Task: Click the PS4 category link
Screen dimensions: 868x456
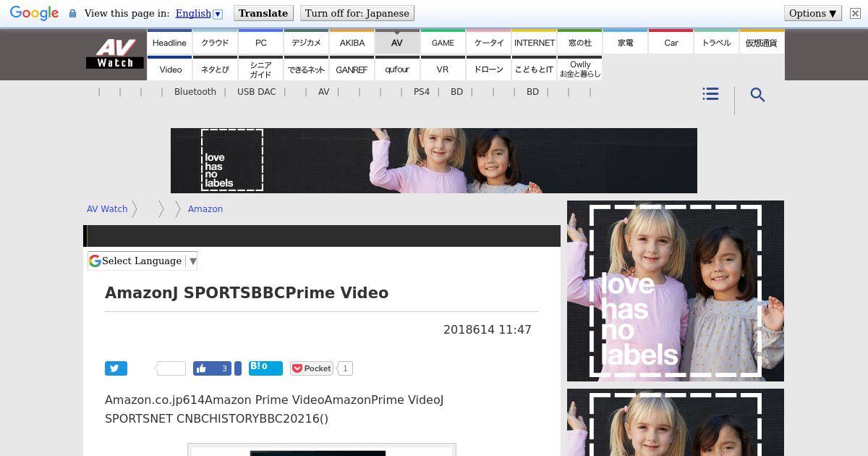Action: pyautogui.click(x=422, y=92)
